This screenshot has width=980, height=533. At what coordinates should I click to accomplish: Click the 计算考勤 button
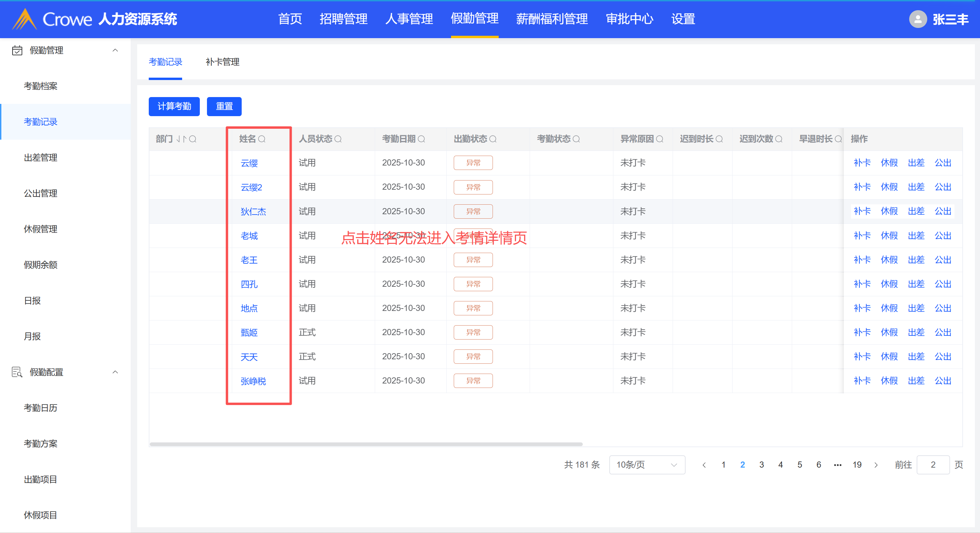point(174,106)
